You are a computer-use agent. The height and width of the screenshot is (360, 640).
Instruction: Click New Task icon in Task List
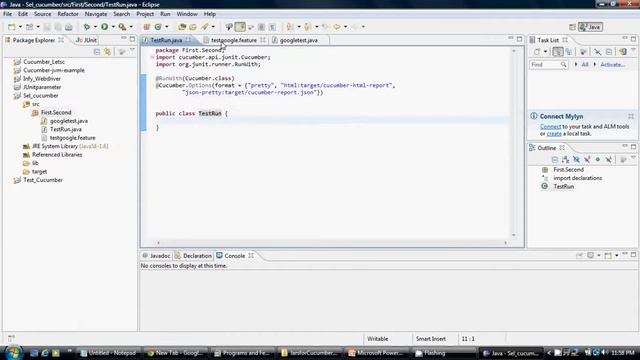pyautogui.click(x=537, y=52)
